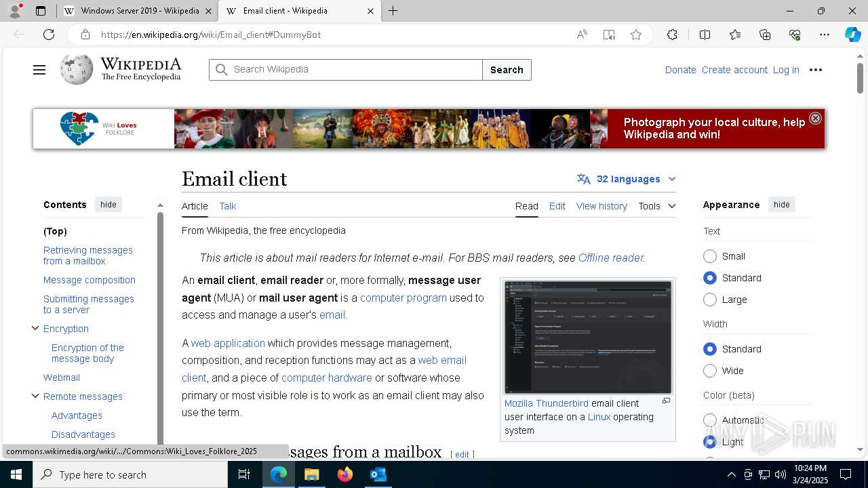Screen dimensions: 868x488
Task: Open File Explorer from the taskbar
Action: click(311, 474)
